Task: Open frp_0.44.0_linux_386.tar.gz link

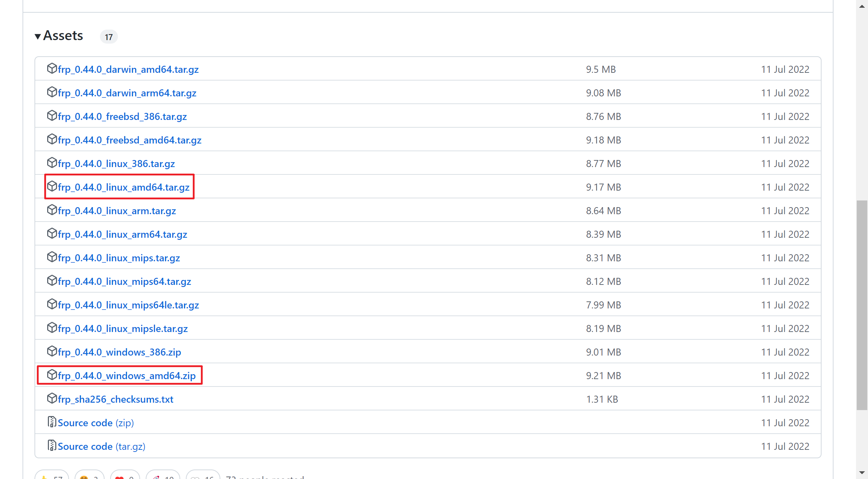Action: point(116,164)
